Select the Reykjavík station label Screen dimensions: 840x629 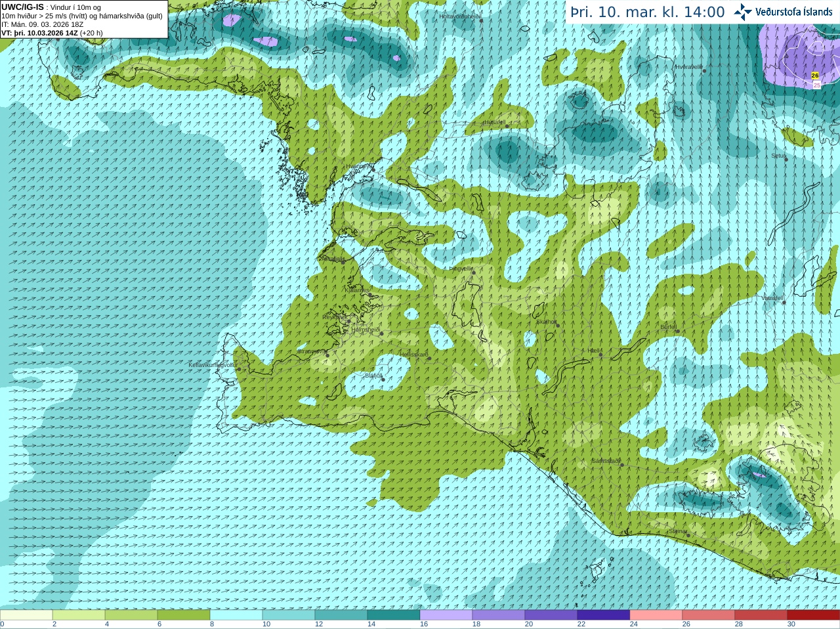click(x=335, y=317)
